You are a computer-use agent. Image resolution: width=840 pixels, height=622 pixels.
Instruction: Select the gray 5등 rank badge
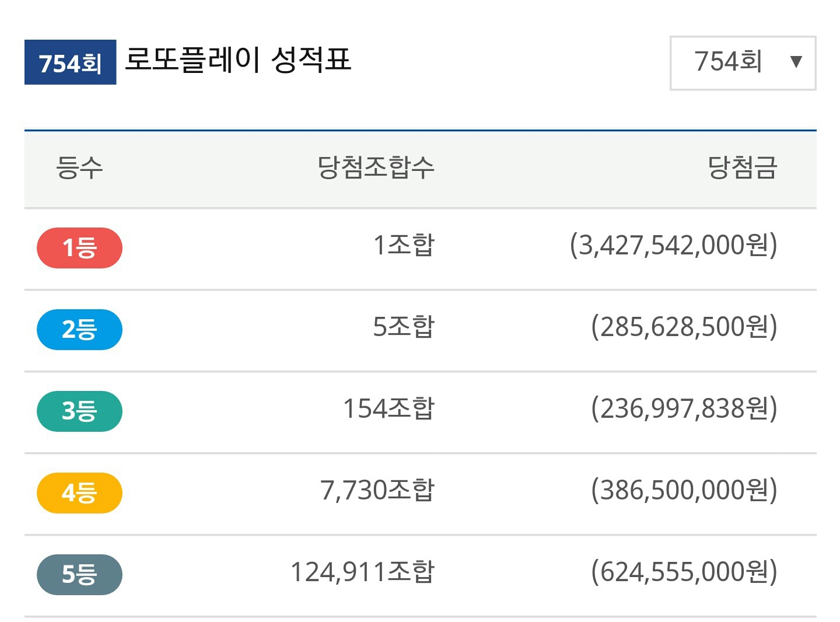pos(79,575)
